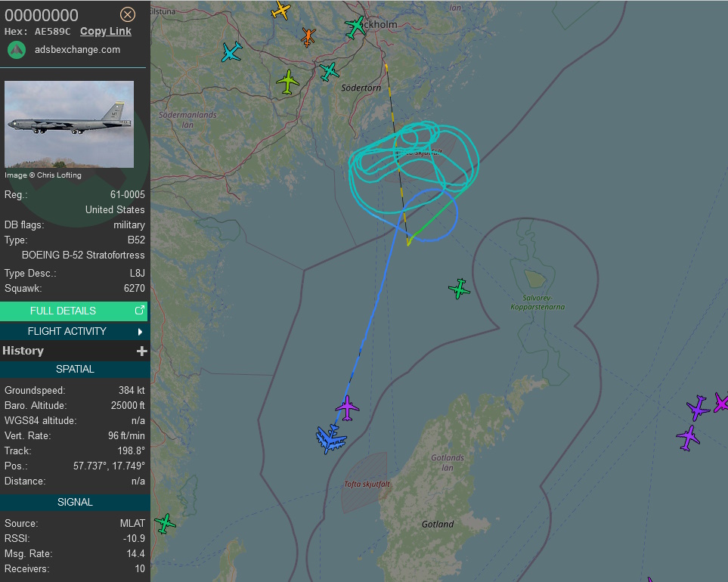Click the adsbexchange.com source text
This screenshot has height=582, width=728.
click(77, 50)
